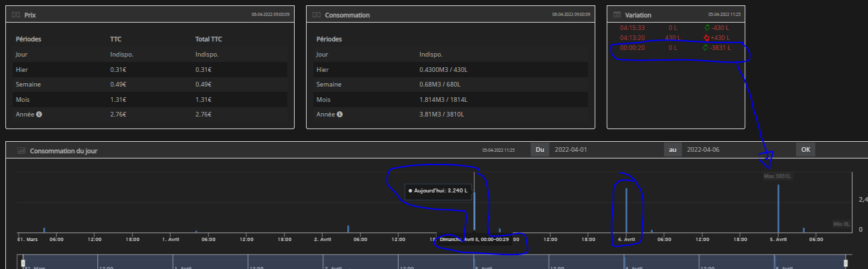The width and height of the screenshot is (868, 269).
Task: Click the 00:00:20 variation entry
Action: click(x=632, y=48)
